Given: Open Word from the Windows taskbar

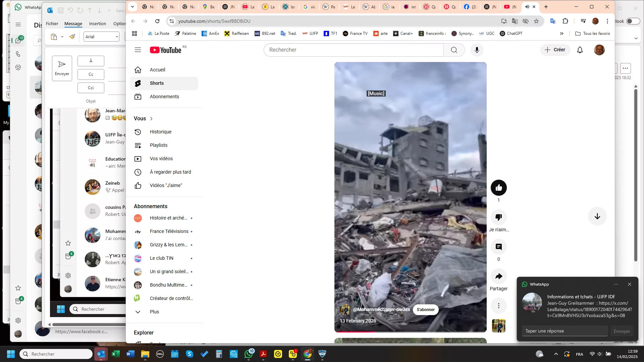Looking at the screenshot, I should point(130,354).
